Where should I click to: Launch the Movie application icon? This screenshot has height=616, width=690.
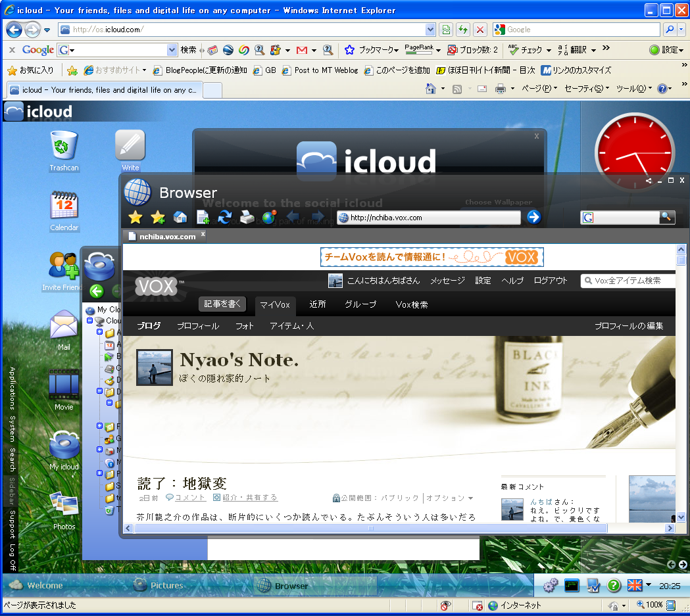pos(64,391)
